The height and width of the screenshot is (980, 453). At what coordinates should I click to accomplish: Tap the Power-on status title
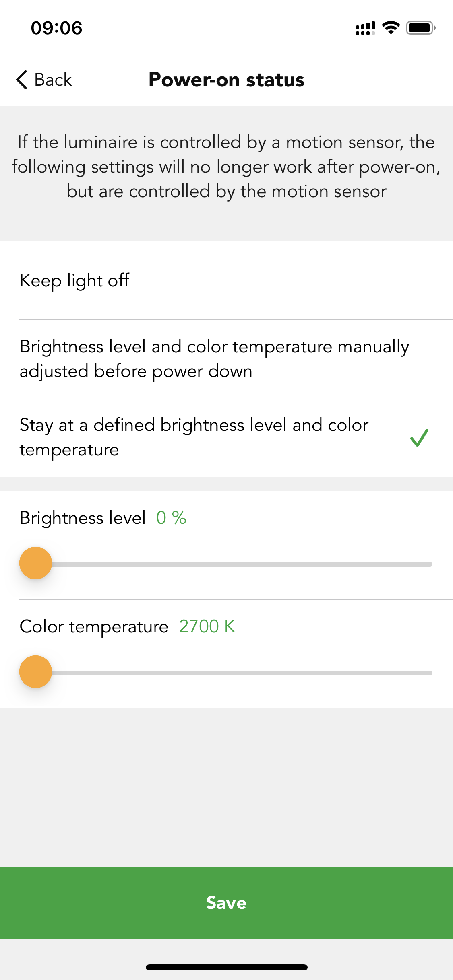(226, 80)
